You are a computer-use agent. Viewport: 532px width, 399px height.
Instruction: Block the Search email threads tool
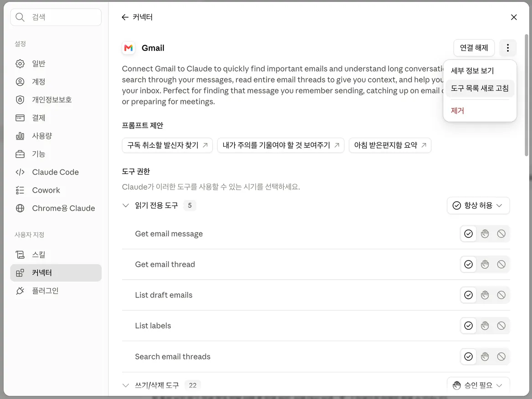[x=501, y=357]
